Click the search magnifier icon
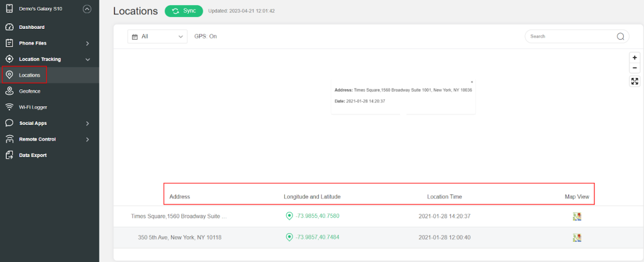Viewport: 644px width, 262px height. pyautogui.click(x=621, y=36)
